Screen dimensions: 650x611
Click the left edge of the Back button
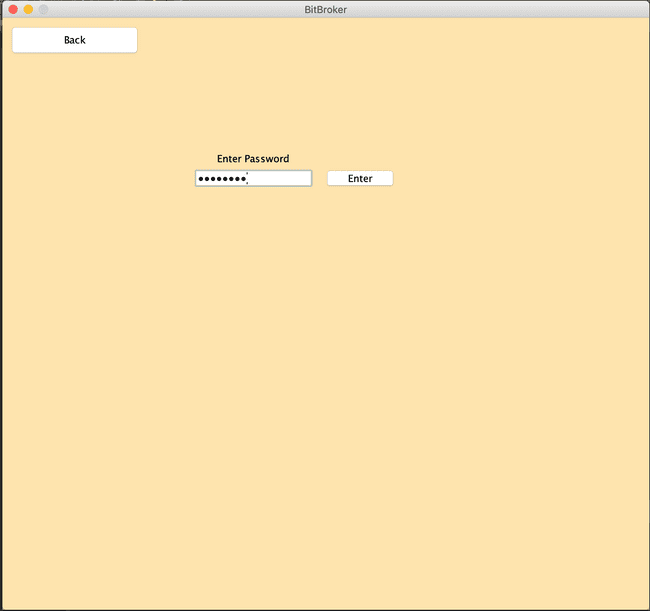pos(18,40)
